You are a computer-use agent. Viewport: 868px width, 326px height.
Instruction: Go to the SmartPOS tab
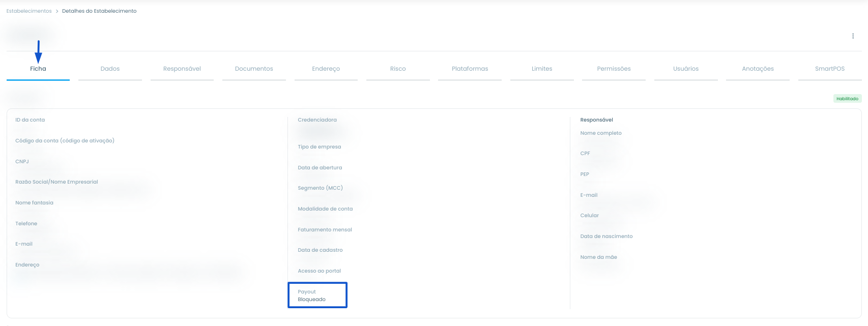point(830,69)
